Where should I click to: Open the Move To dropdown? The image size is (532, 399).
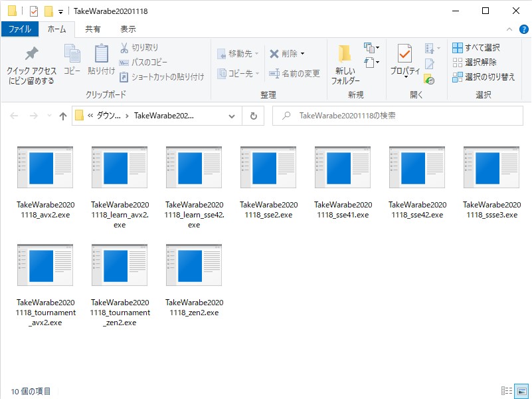click(238, 54)
